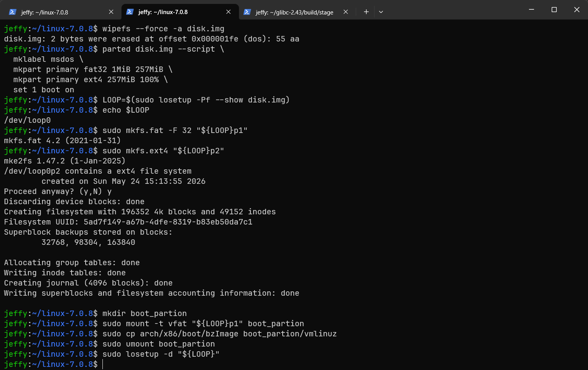This screenshot has width=588, height=370.
Task: Click the sudo losetup -d command line
Action: 161,354
